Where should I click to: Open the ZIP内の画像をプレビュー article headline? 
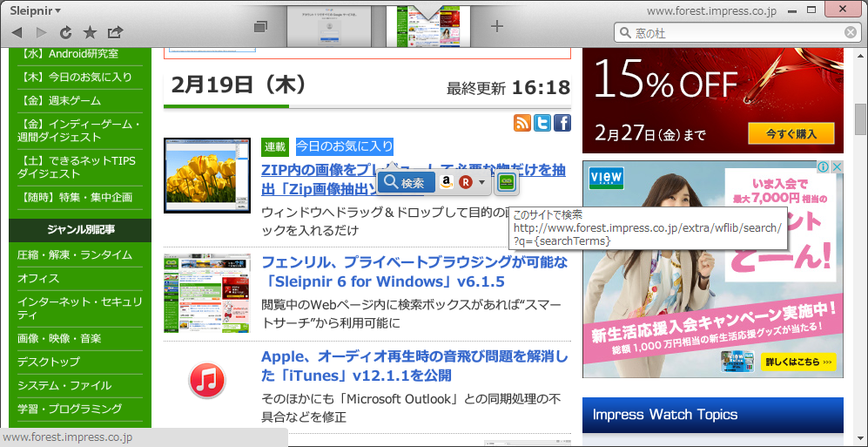pos(413,179)
